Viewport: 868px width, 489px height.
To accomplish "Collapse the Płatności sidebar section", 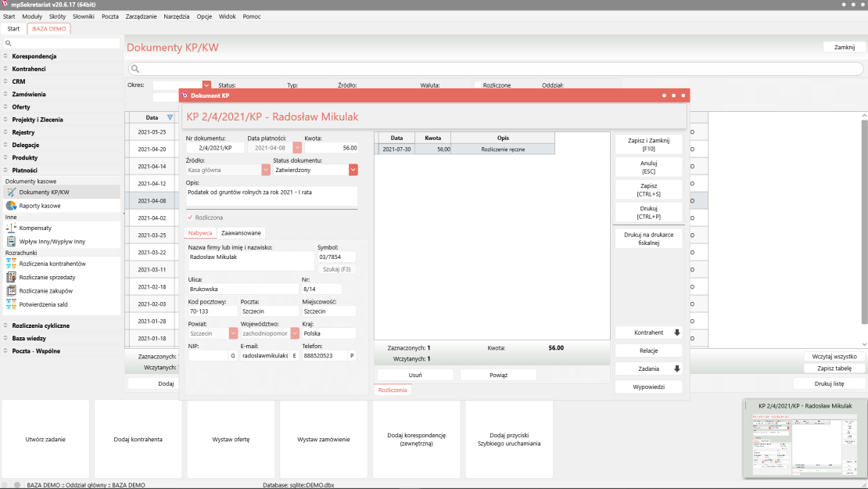I will (x=5, y=170).
